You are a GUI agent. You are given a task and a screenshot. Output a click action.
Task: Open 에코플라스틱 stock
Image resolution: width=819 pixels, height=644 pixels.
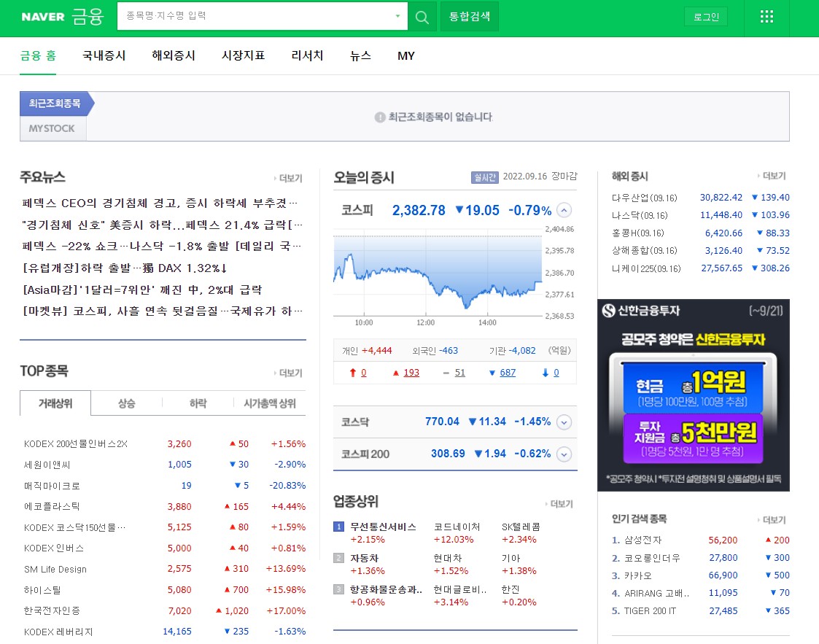[x=52, y=507]
